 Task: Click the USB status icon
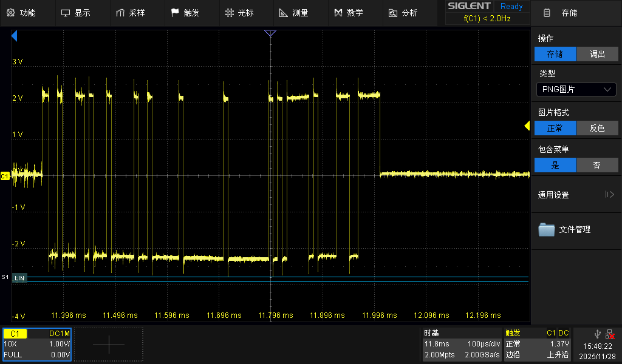point(598,334)
